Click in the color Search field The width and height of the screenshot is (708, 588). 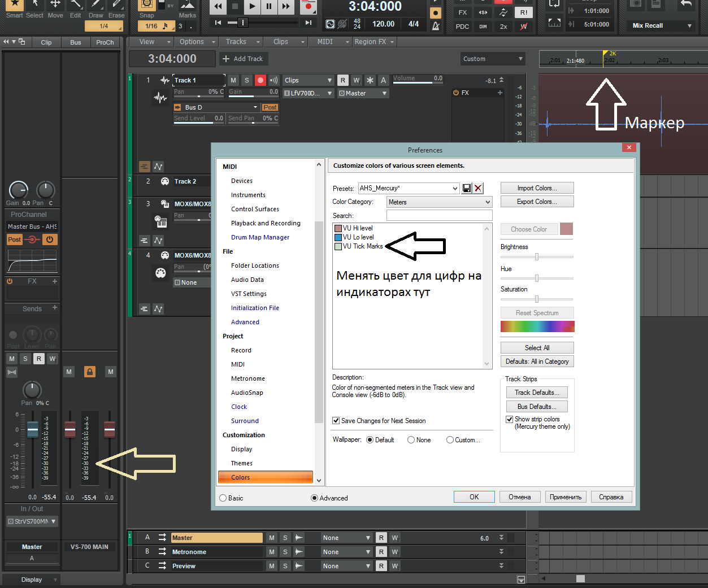point(439,215)
